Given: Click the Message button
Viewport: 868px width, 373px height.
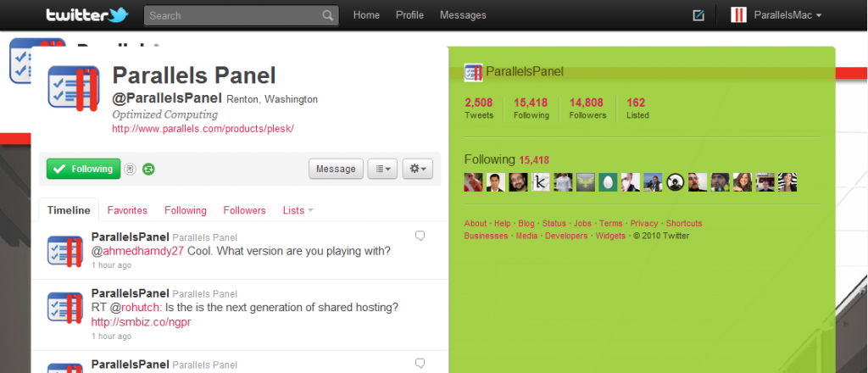Looking at the screenshot, I should [336, 169].
